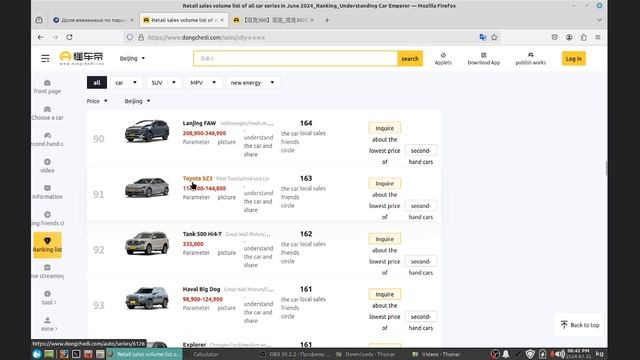
Task: Open the Price filter dropdown
Action: click(x=97, y=101)
